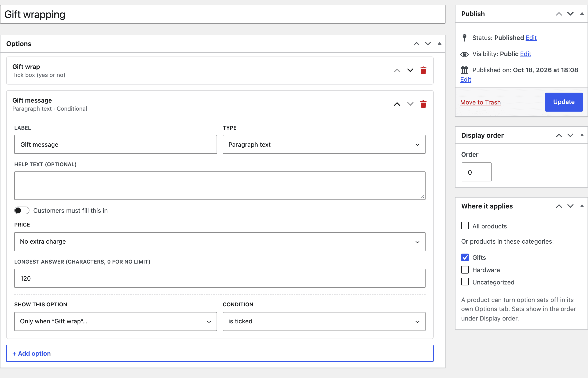Move Display order panel down

(570, 135)
